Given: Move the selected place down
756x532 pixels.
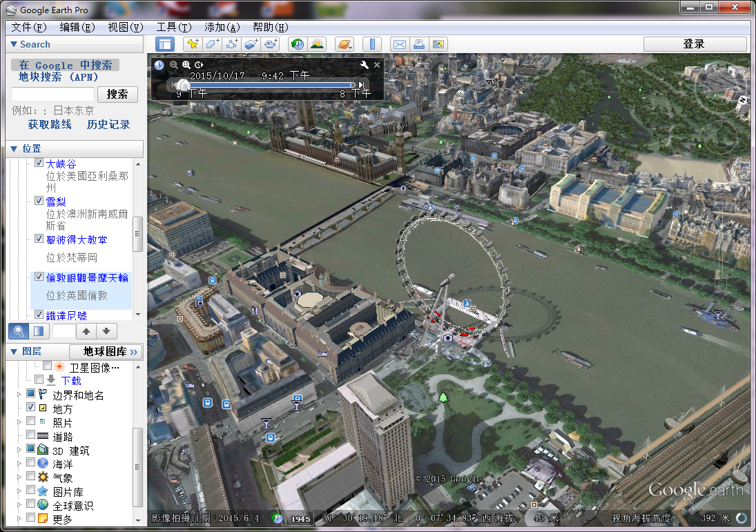Looking at the screenshot, I should 106,331.
